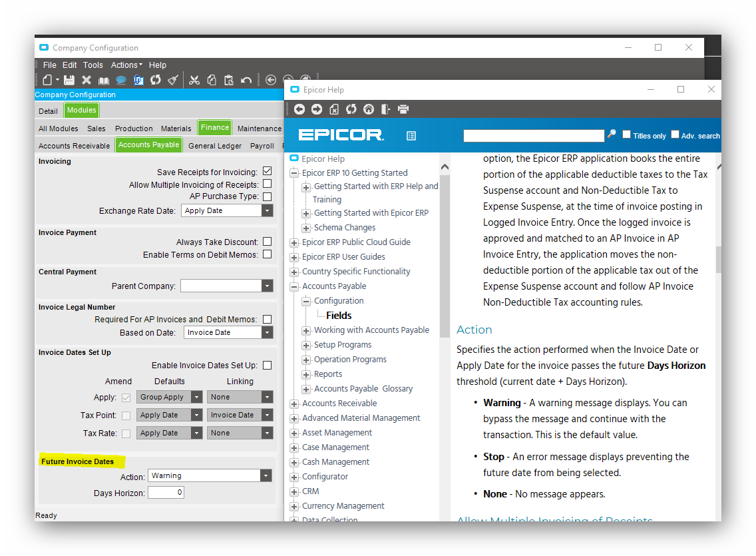Check Always Take Discount
The width and height of the screenshot is (756, 556).
point(268,242)
